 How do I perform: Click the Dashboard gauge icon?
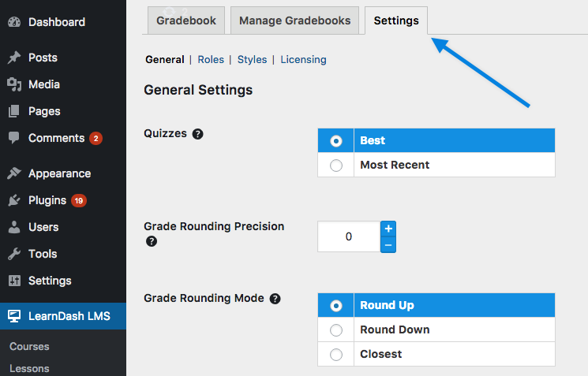[x=14, y=22]
